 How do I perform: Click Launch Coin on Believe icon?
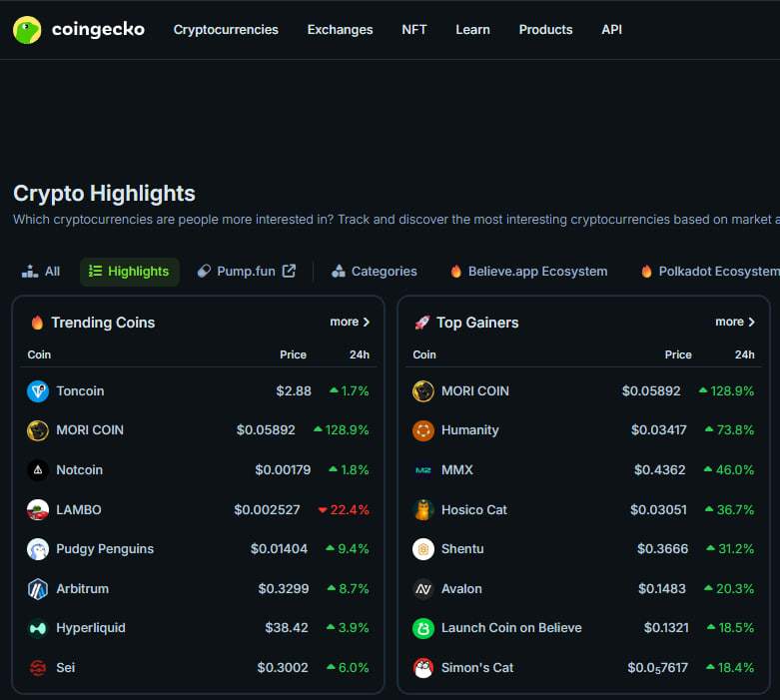coord(423,628)
